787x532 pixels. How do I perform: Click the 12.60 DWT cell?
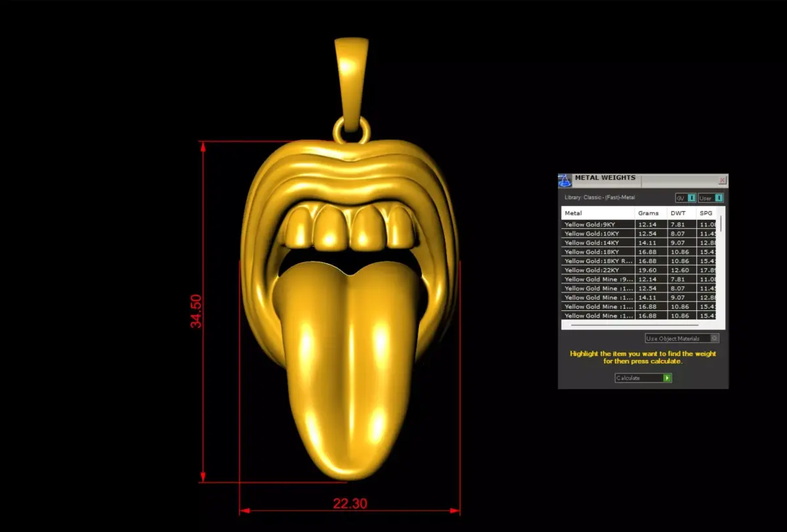click(x=681, y=270)
